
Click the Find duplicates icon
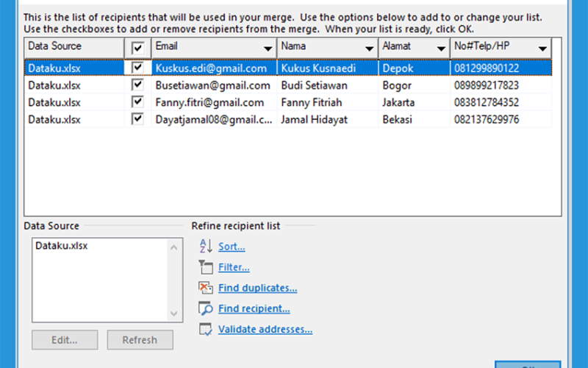point(206,288)
